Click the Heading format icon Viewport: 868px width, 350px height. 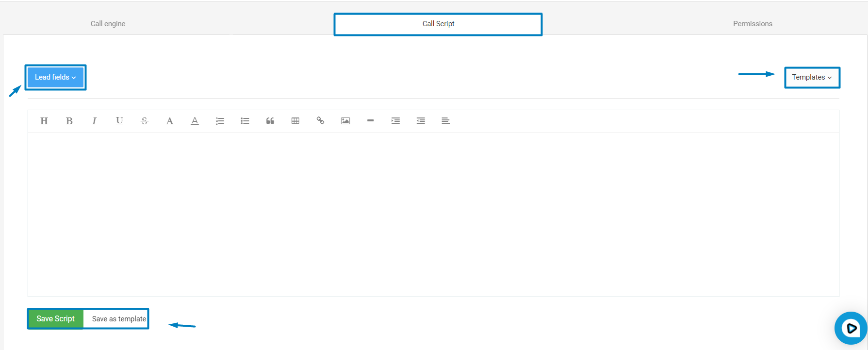point(44,121)
